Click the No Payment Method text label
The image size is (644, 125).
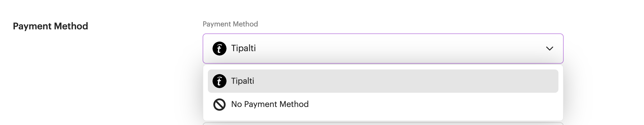tap(270, 104)
